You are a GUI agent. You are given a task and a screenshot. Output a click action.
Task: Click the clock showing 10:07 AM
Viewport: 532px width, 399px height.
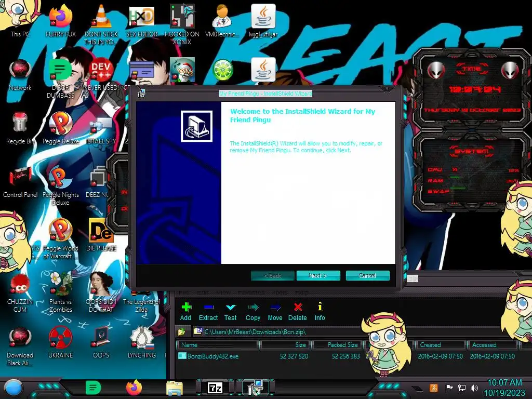point(504,388)
